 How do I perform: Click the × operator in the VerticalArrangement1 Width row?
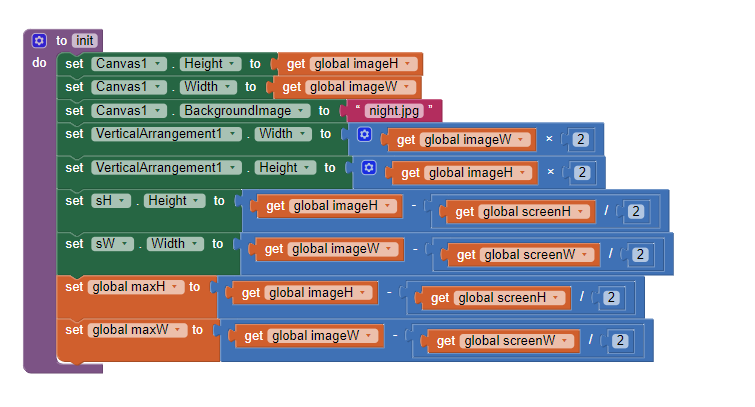tap(549, 139)
